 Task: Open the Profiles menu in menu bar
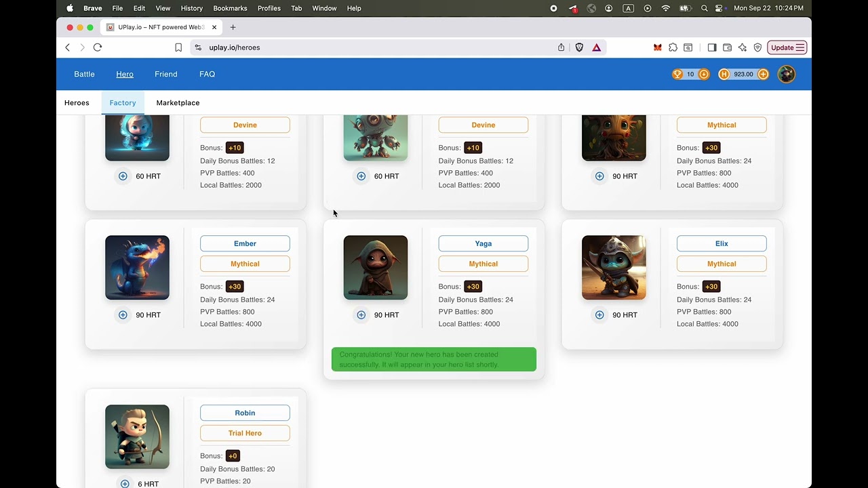[269, 8]
